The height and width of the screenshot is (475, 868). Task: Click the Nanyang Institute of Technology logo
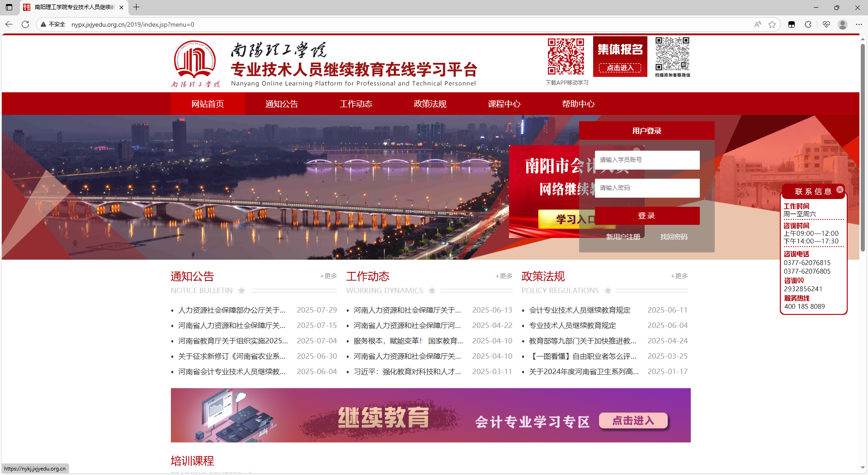click(195, 64)
